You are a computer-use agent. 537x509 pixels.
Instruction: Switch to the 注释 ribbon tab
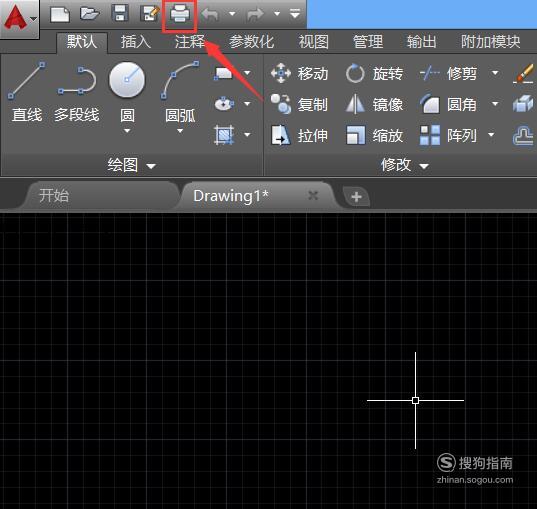(190, 42)
